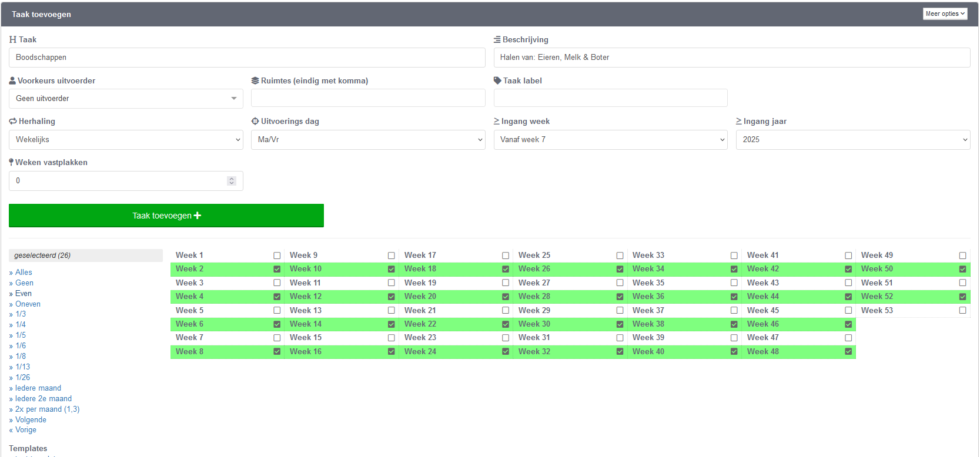Open the Vanaf week 7 dropdown
The image size is (980, 457).
(x=611, y=140)
